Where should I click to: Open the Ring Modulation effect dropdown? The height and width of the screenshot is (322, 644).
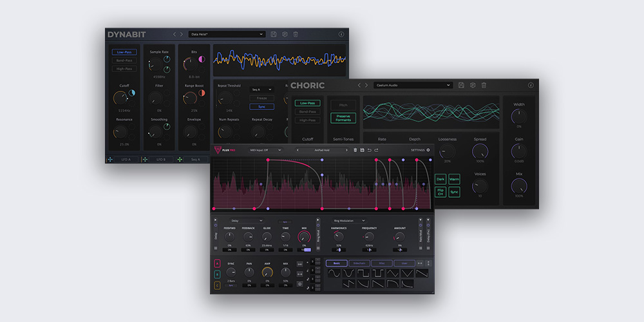pos(349,220)
